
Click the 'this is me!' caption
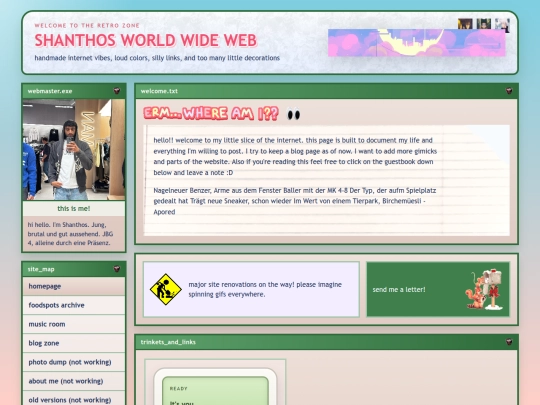coord(74,208)
